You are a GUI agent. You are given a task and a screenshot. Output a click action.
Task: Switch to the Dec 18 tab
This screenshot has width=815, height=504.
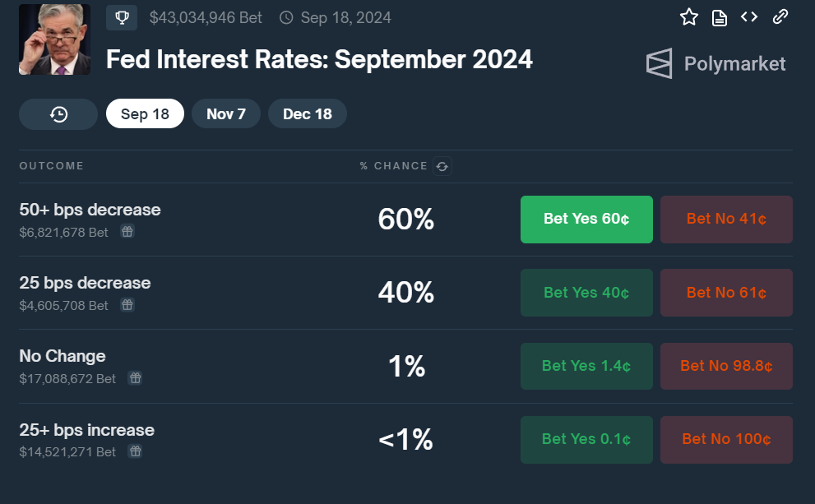click(x=308, y=114)
